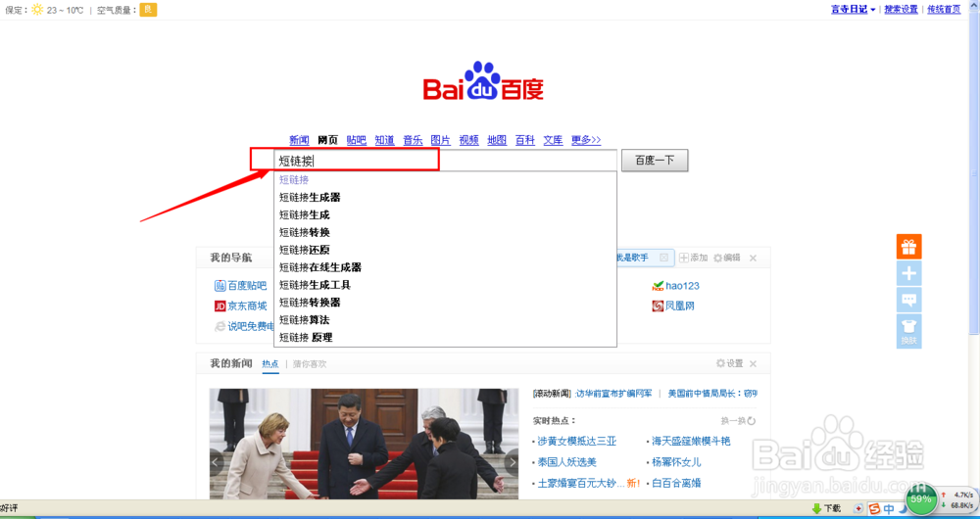
Task: Choose suggestion 短链接生成
Action: point(445,214)
